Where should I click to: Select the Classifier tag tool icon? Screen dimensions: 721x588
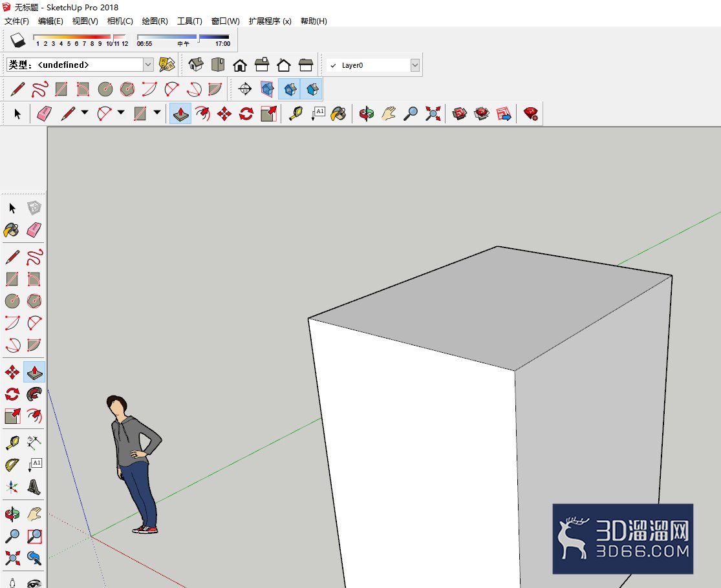click(x=167, y=65)
